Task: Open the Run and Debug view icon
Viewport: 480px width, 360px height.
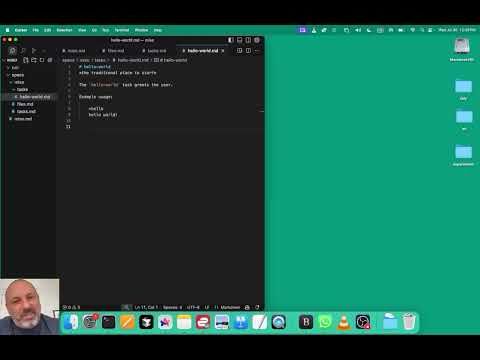Action: pos(34,51)
